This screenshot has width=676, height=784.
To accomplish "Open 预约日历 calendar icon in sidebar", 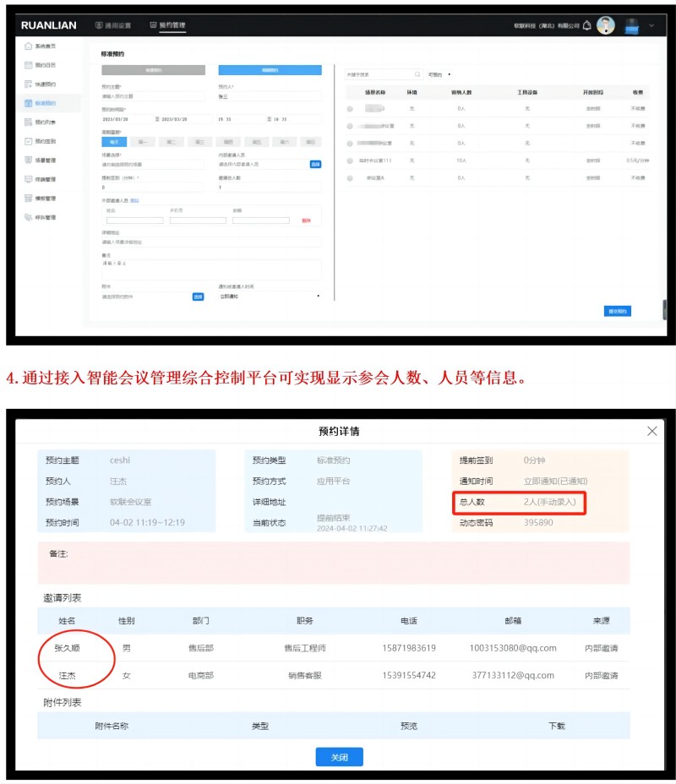I will tap(29, 65).
